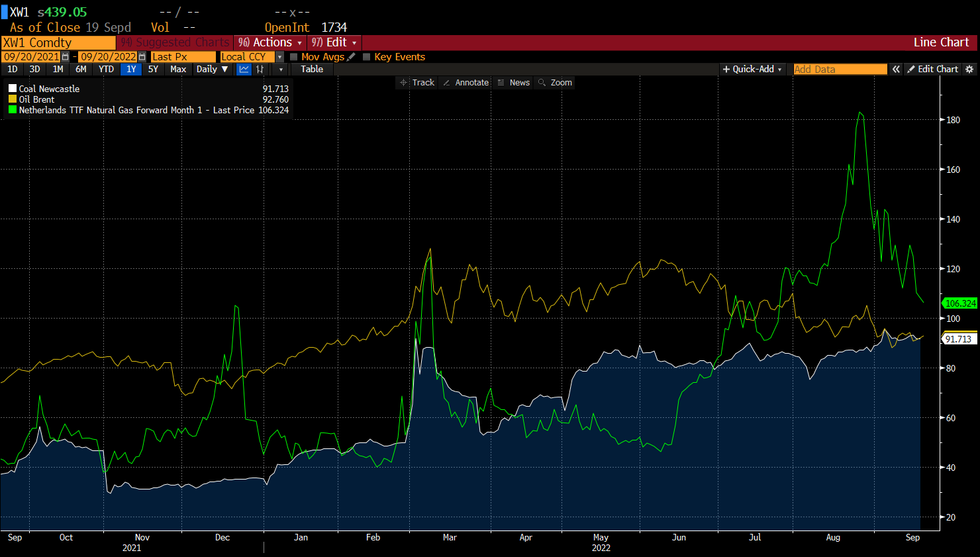
Task: Collapse panel with double chevron icon
Action: [x=896, y=69]
